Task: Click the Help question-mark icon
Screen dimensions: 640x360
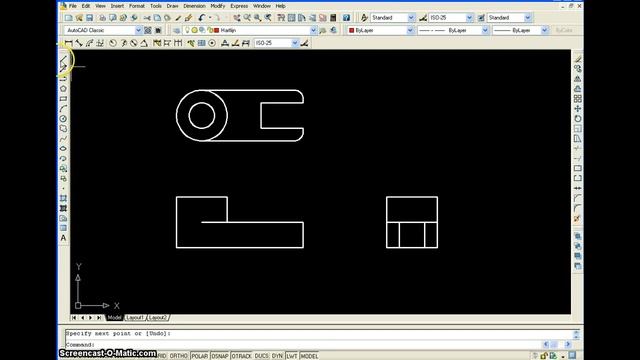Action: (x=346, y=18)
